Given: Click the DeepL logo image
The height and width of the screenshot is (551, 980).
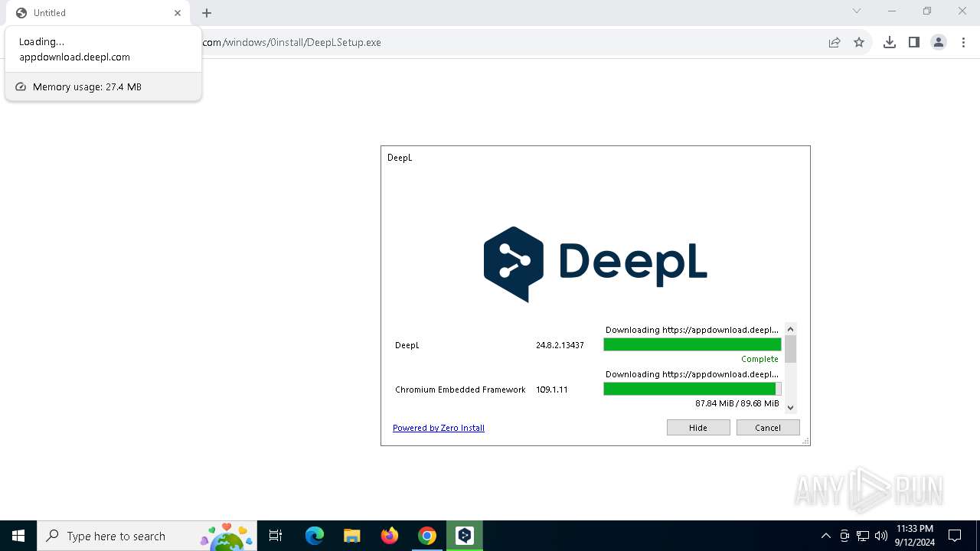Looking at the screenshot, I should pos(595,264).
